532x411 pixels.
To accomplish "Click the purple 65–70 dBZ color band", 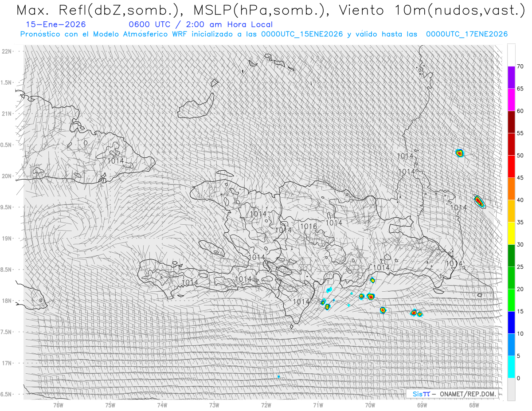I will tap(511, 78).
